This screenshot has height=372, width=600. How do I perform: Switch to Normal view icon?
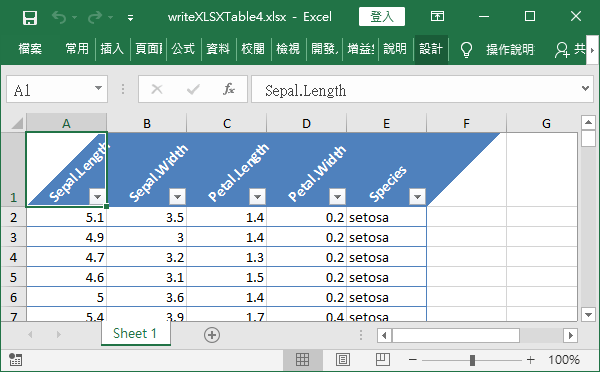[x=302, y=360]
